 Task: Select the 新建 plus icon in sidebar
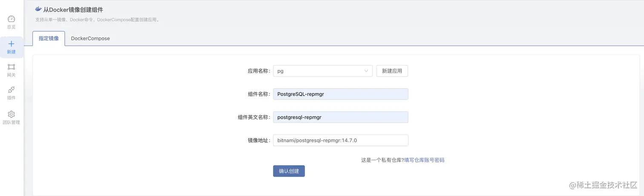(11, 44)
